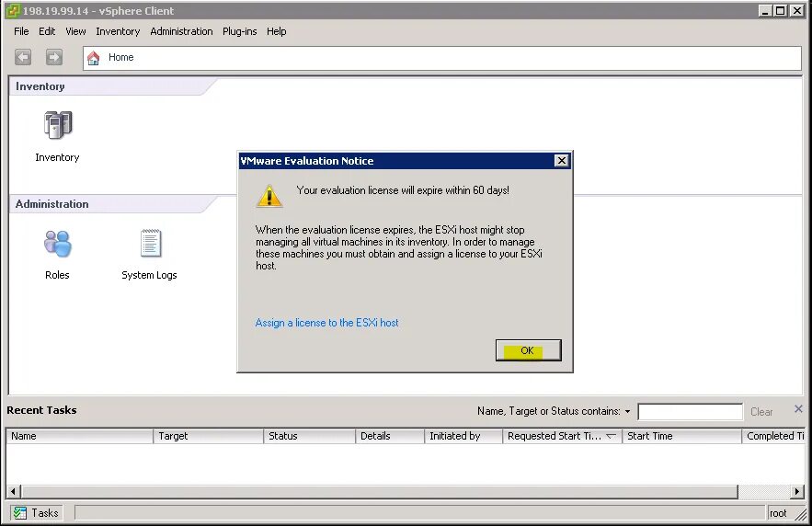Screen dimensions: 812x526
Task: Follow Assign a license to the ESXi host link
Action: pos(326,323)
